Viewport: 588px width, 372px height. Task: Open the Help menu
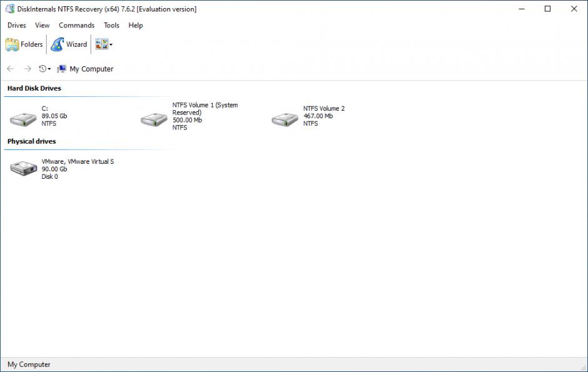[x=135, y=25]
